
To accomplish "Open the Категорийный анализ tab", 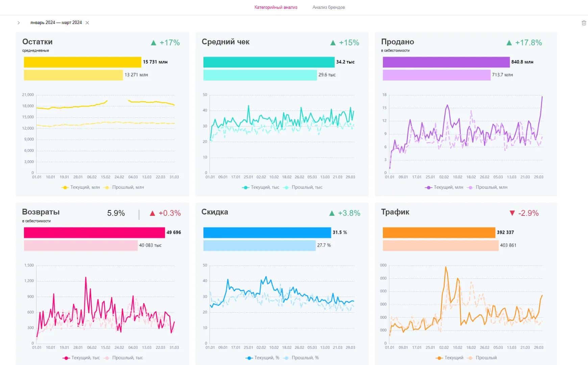I will coord(276,7).
